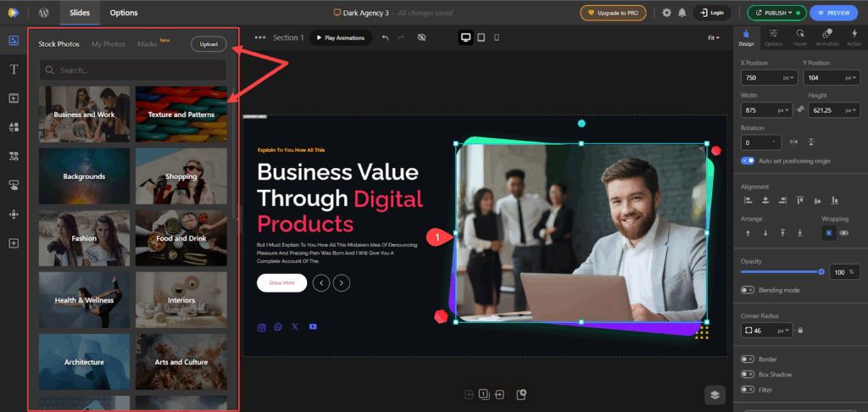Send element to the back
Viewport: 868px width, 412px height.
tap(800, 233)
